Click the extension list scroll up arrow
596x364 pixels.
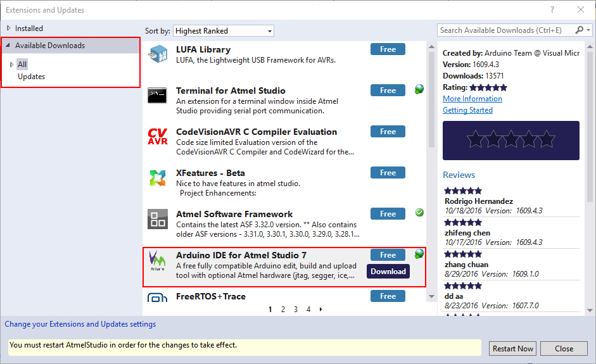point(431,47)
